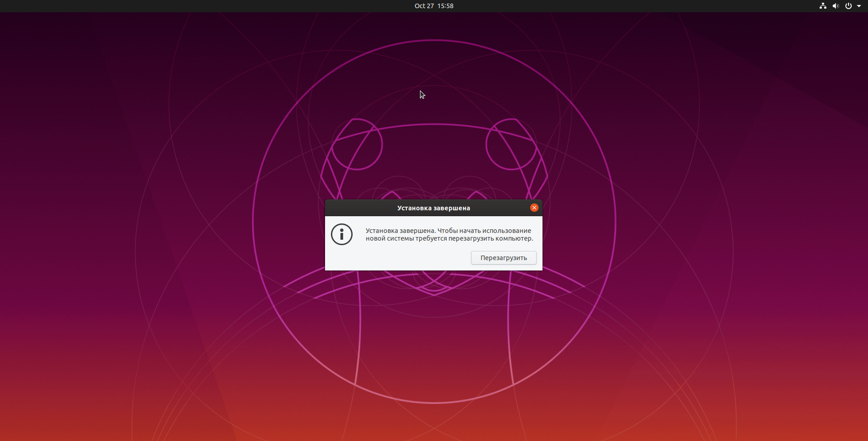Open the power icon in top bar

(849, 6)
